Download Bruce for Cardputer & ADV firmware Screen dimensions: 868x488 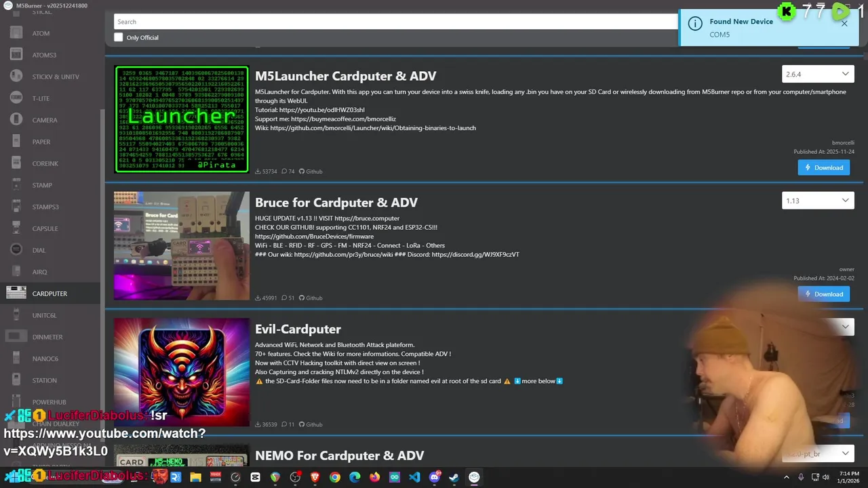click(x=823, y=294)
